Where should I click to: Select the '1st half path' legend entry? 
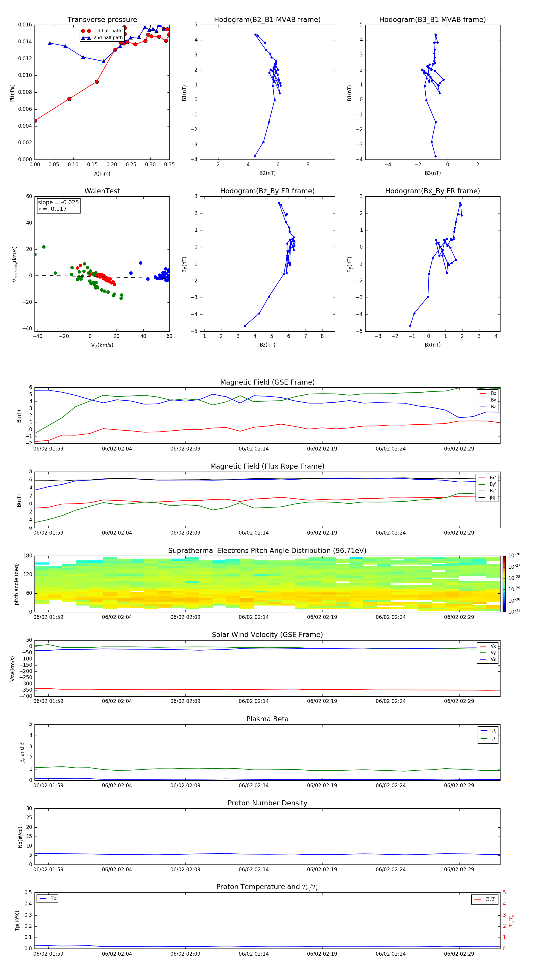click(101, 31)
